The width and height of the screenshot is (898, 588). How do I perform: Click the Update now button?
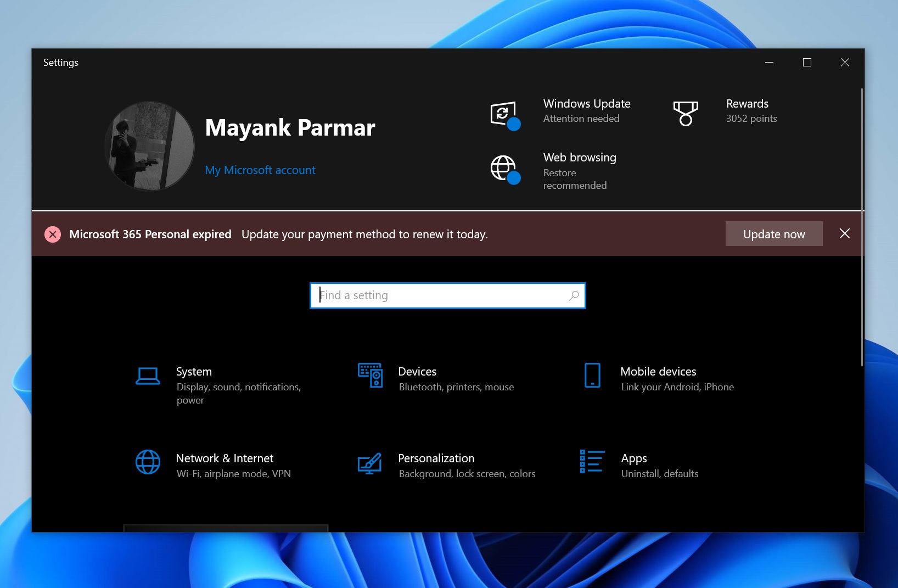(774, 234)
